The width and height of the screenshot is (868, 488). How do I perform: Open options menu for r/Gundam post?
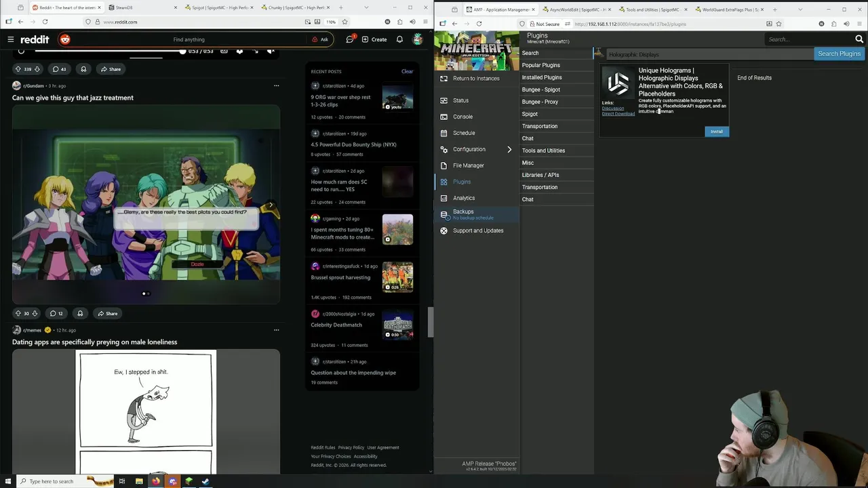276,85
